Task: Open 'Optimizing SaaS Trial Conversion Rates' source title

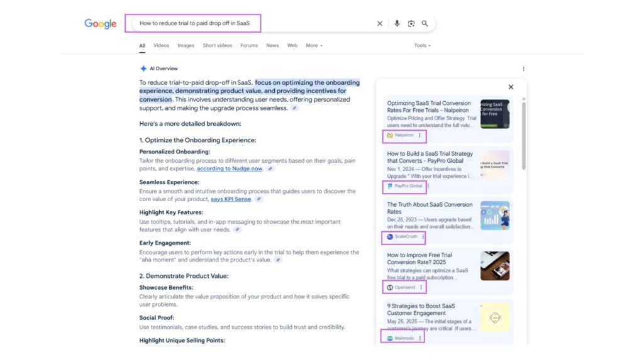Action: pyautogui.click(x=429, y=107)
